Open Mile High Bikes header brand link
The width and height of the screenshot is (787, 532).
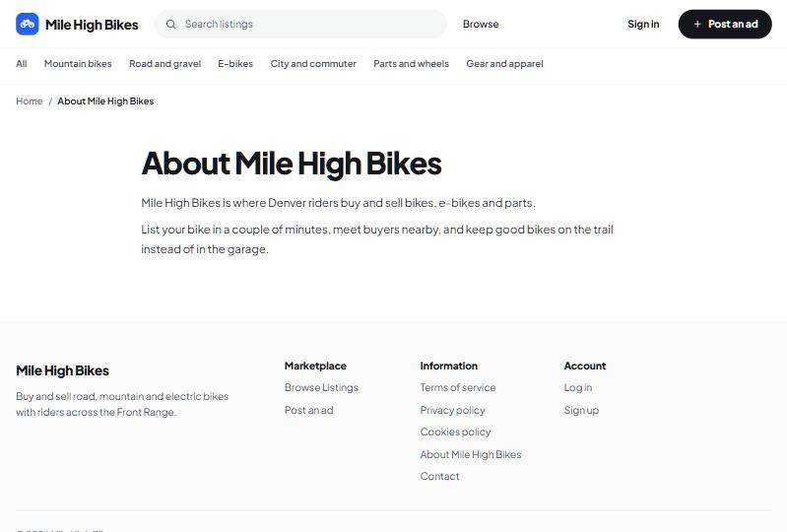[x=77, y=24]
